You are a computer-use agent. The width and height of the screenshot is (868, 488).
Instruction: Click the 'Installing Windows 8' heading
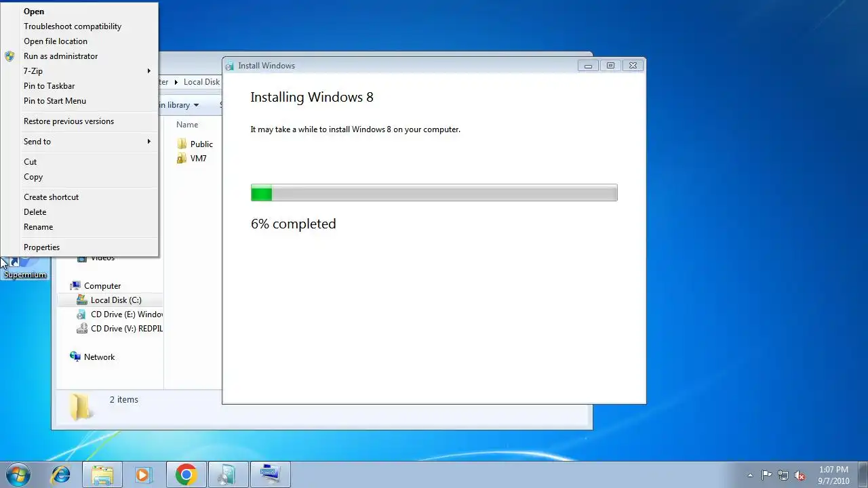pyautogui.click(x=312, y=97)
